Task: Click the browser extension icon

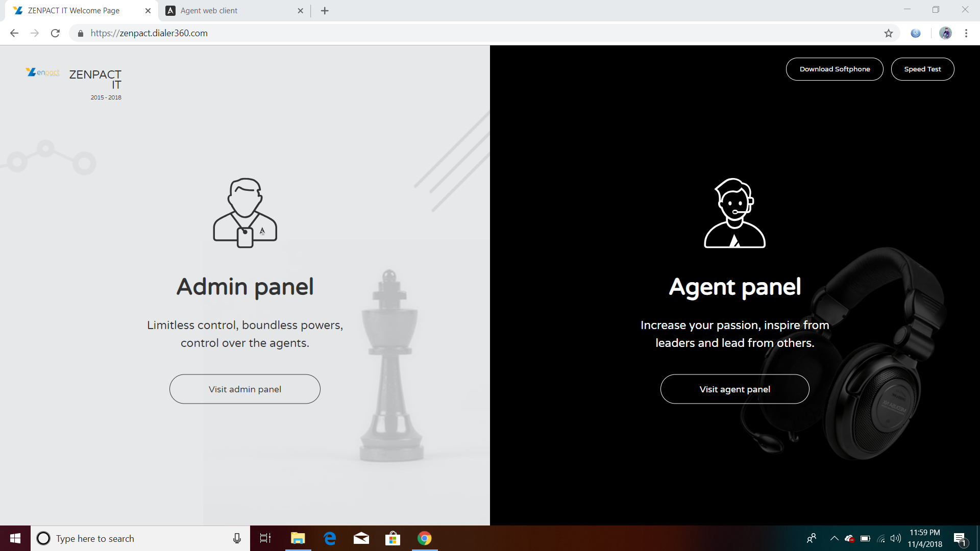Action: (916, 33)
